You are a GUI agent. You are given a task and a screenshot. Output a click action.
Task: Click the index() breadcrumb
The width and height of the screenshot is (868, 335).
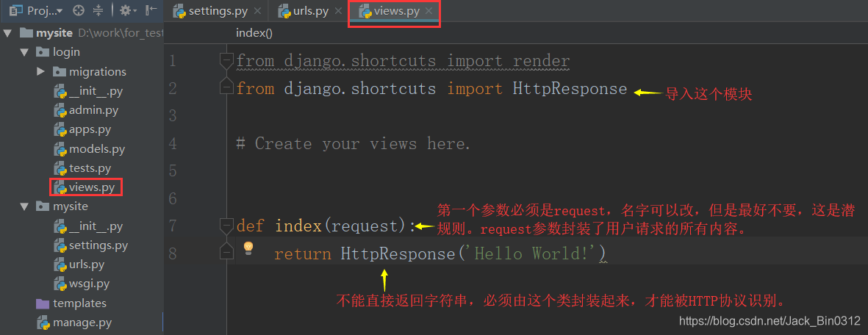[x=254, y=33]
